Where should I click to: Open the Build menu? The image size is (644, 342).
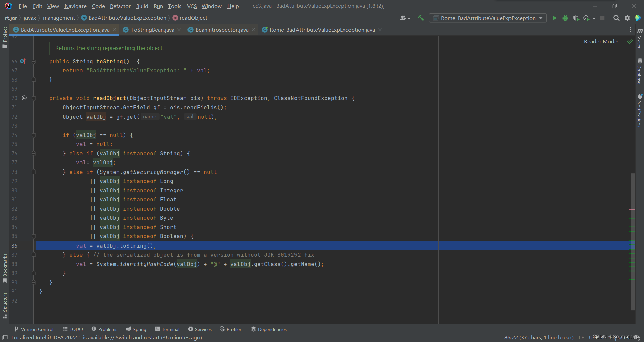(x=142, y=6)
